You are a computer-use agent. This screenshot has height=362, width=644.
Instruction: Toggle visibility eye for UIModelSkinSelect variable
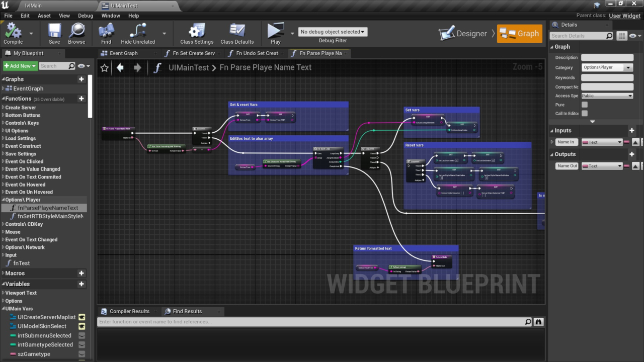click(82, 326)
